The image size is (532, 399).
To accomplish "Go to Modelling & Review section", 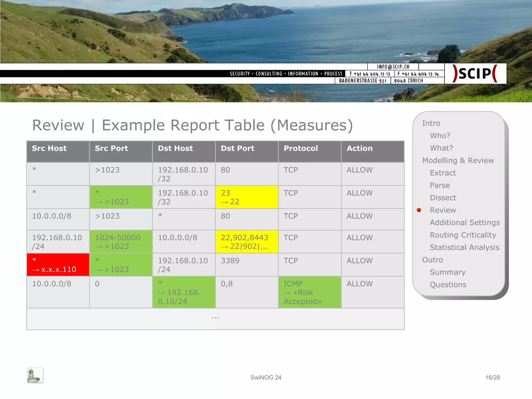I will click(x=458, y=161).
